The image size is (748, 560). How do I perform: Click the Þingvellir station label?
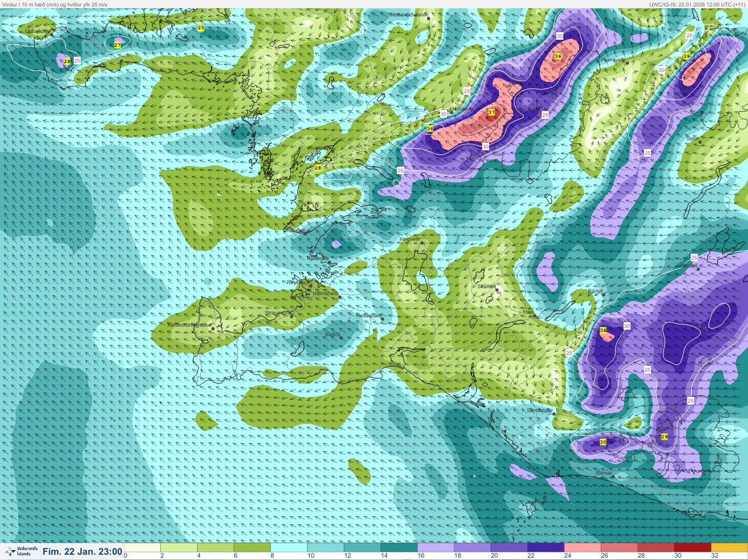tap(410, 239)
